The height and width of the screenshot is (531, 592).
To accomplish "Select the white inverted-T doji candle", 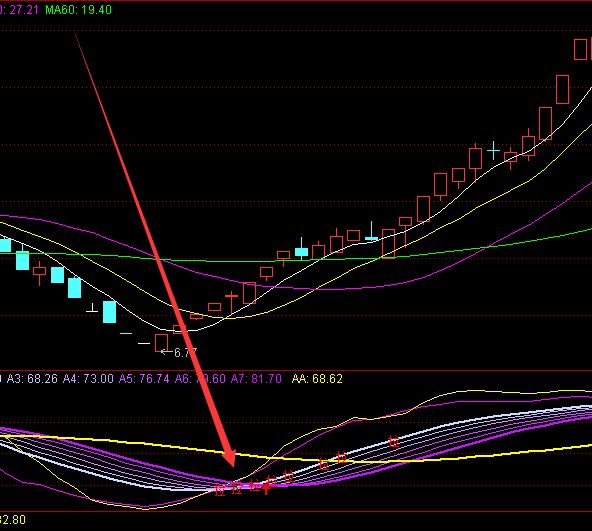I will [x=92, y=308].
